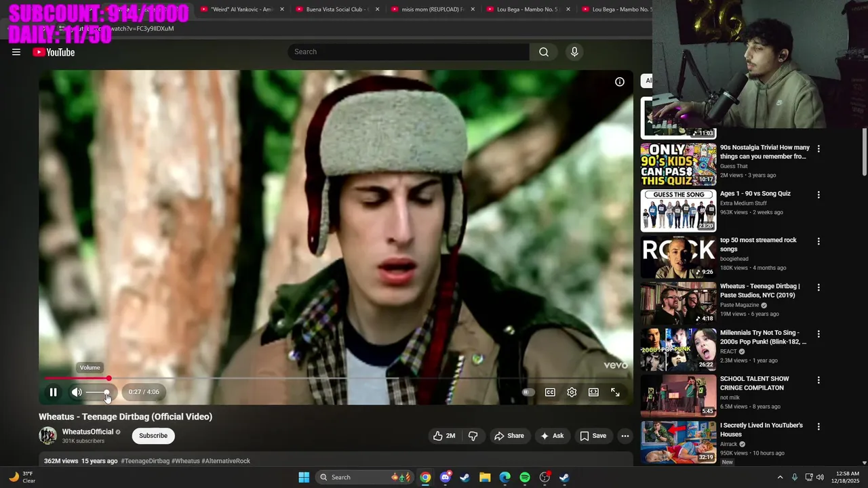Open Wheatus Paste Studios NYC video title
The height and width of the screenshot is (488, 868).
tap(760, 291)
